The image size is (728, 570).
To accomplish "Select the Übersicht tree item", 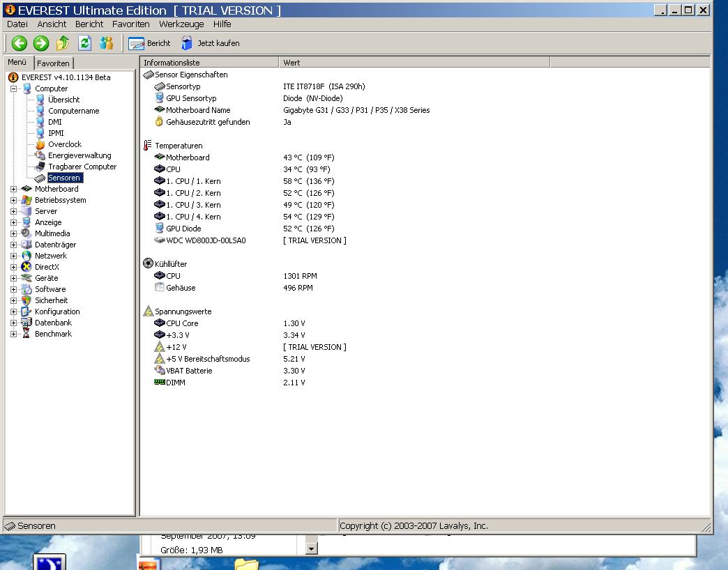I will pyautogui.click(x=63, y=100).
